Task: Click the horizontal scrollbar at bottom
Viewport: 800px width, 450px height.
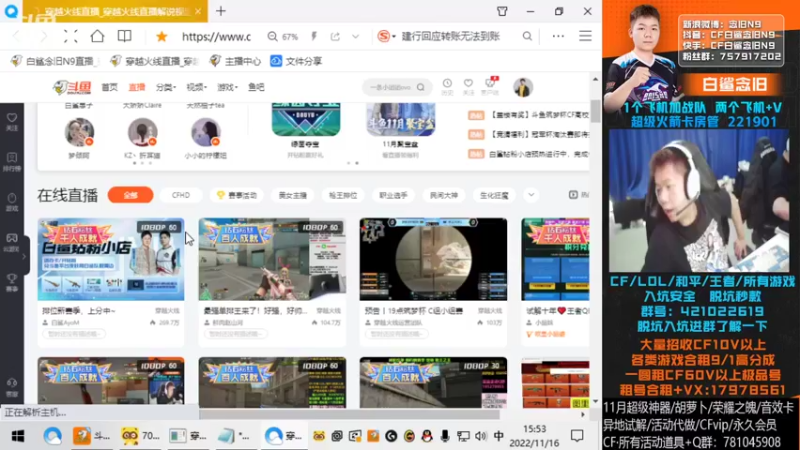Action: pos(349,414)
